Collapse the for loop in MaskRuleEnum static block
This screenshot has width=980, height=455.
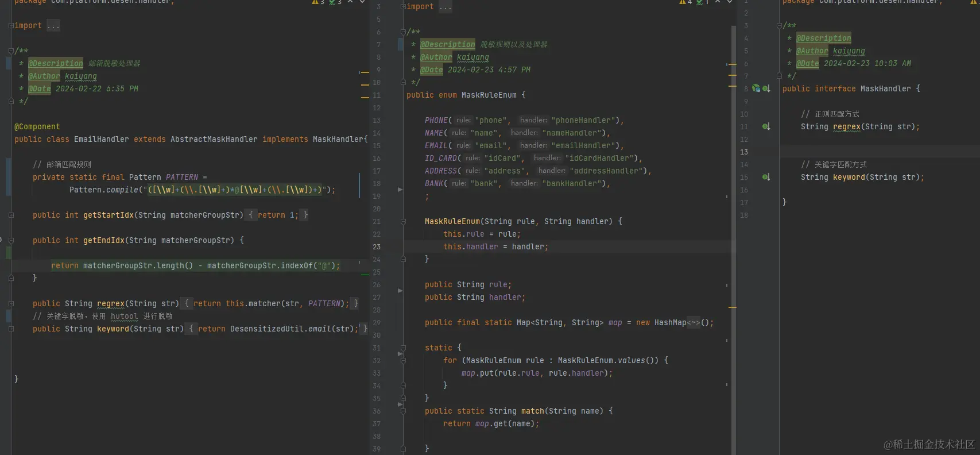[x=403, y=360]
